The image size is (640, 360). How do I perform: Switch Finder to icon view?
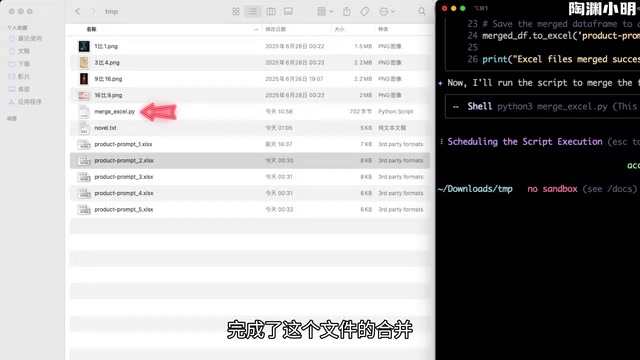pyautogui.click(x=236, y=11)
